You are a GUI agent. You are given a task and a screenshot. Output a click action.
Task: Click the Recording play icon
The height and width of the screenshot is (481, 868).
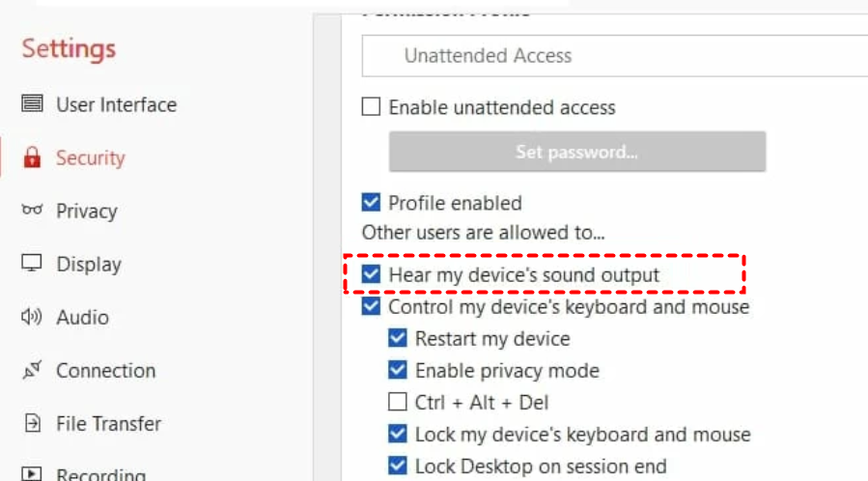pos(33,474)
